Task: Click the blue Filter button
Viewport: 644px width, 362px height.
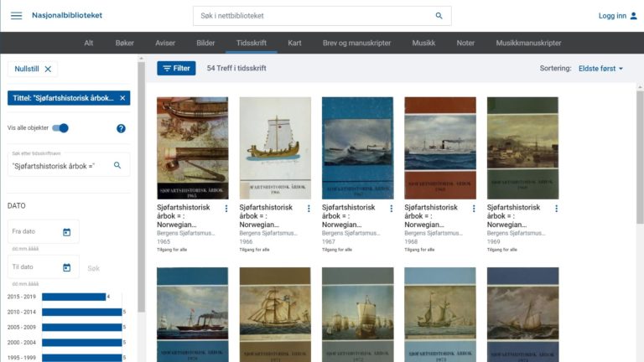Action: coord(176,68)
